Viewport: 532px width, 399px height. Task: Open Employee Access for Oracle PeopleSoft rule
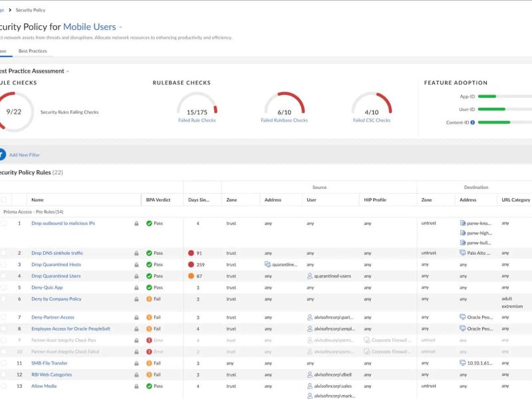pyautogui.click(x=71, y=329)
